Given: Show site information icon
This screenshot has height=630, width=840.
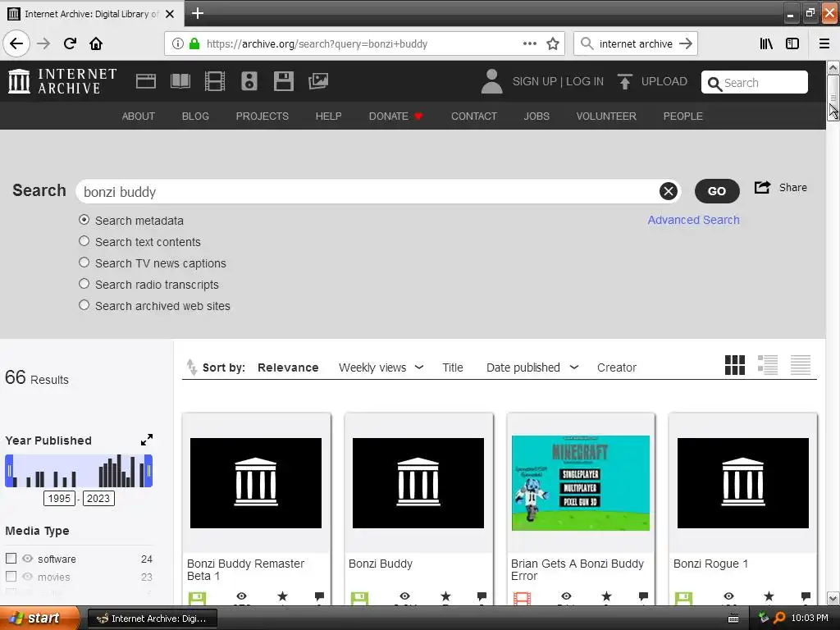Looking at the screenshot, I should (x=177, y=43).
